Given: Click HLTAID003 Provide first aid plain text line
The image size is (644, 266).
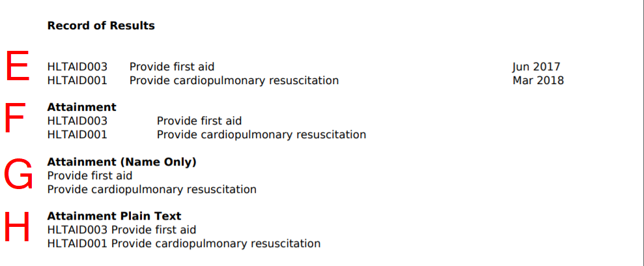Looking at the screenshot, I should pos(122,230).
